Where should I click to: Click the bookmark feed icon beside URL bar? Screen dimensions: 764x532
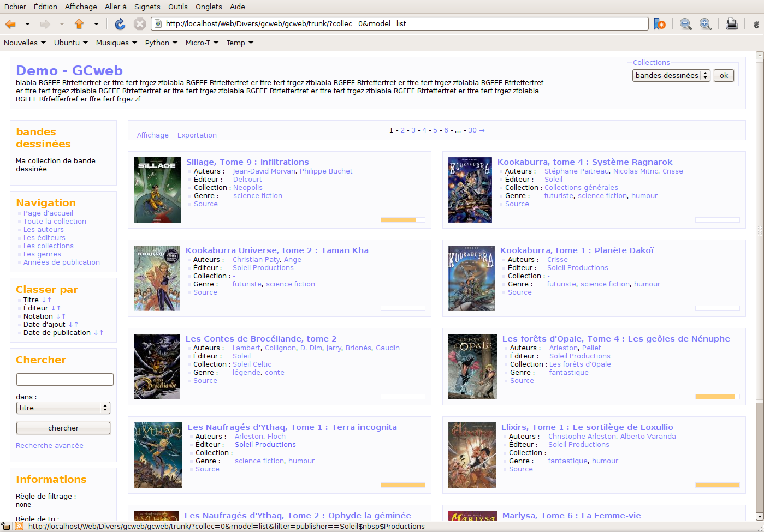(660, 24)
